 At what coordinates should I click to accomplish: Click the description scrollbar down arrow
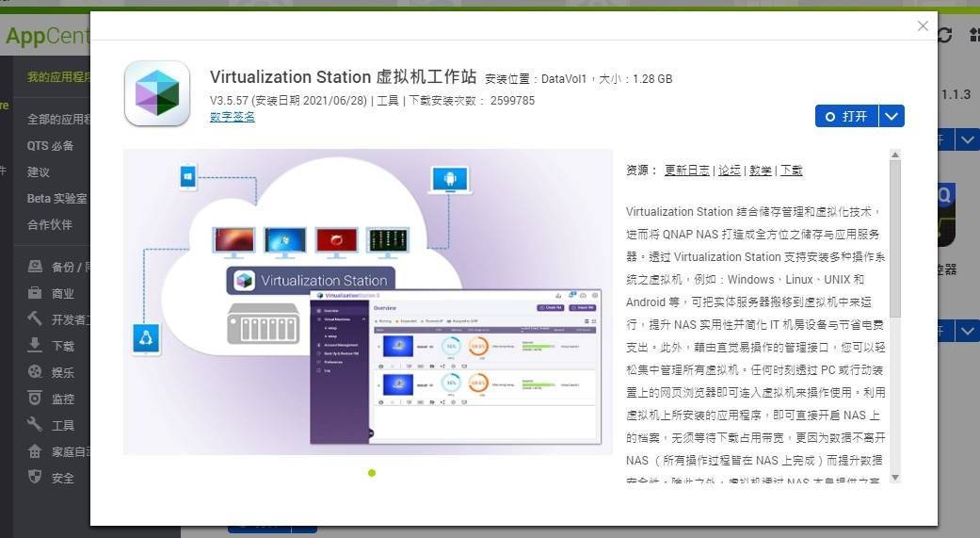pyautogui.click(x=895, y=478)
